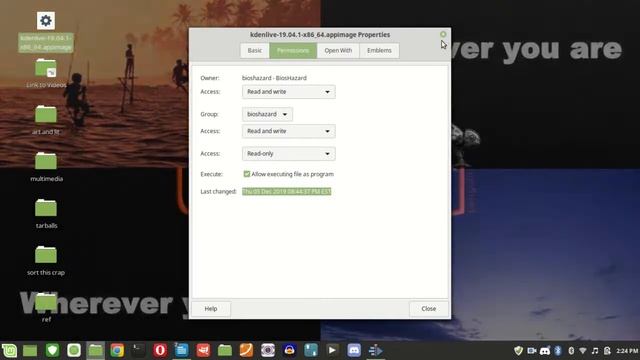Click the Close button in Properties dialog

coord(429,309)
